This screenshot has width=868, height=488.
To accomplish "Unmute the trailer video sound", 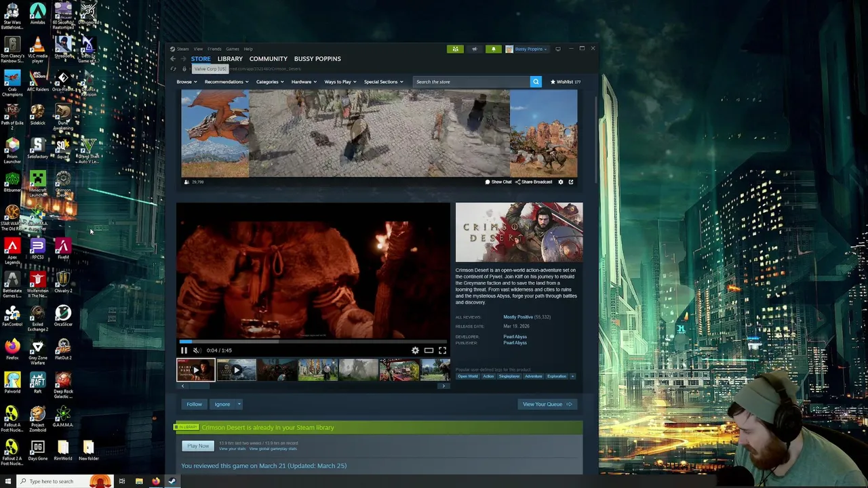I will coord(196,350).
